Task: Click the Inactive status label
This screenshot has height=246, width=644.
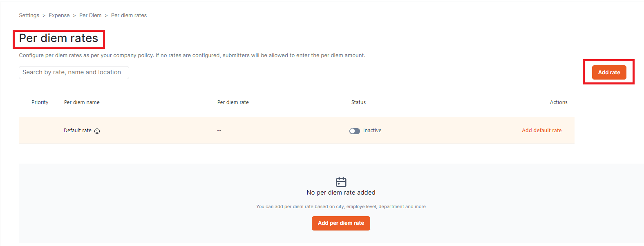Action: [372, 131]
